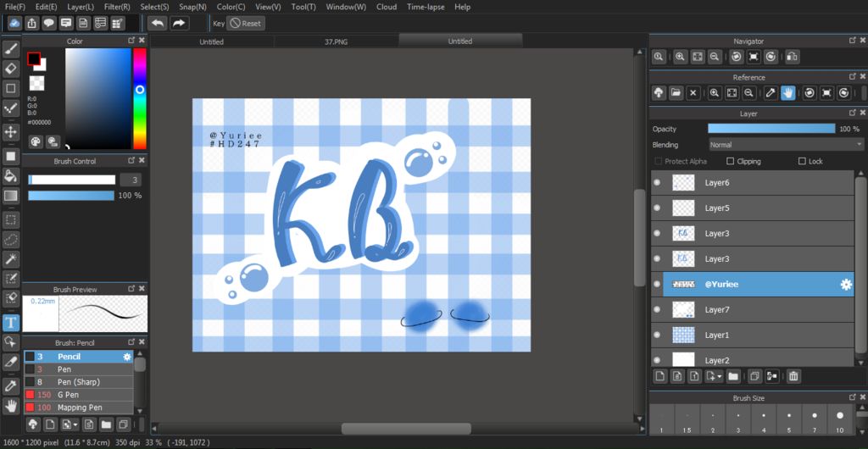The image size is (868, 449).
Task: Select the rectangular Select tool
Action: click(11, 220)
